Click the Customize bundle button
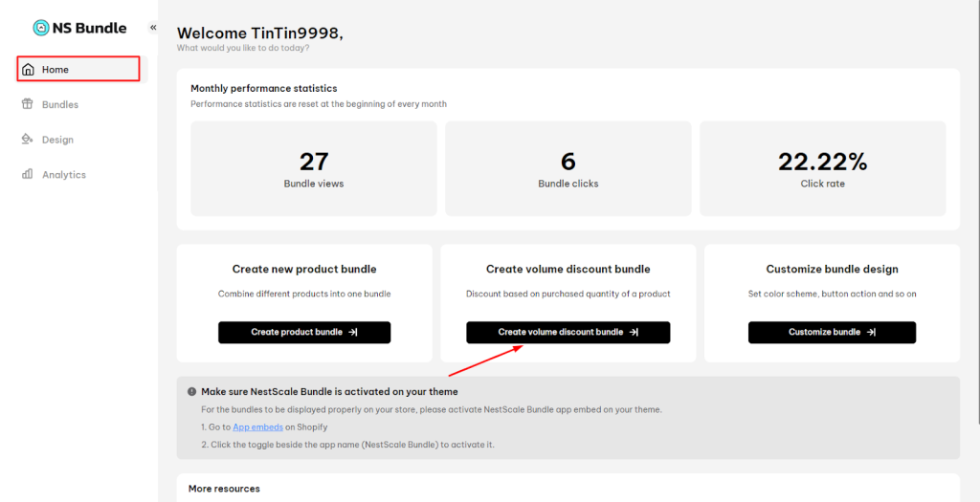 click(832, 332)
